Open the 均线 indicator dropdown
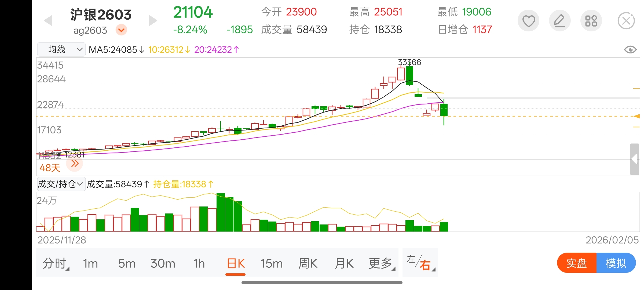Image resolution: width=644 pixels, height=290 pixels. (x=61, y=49)
